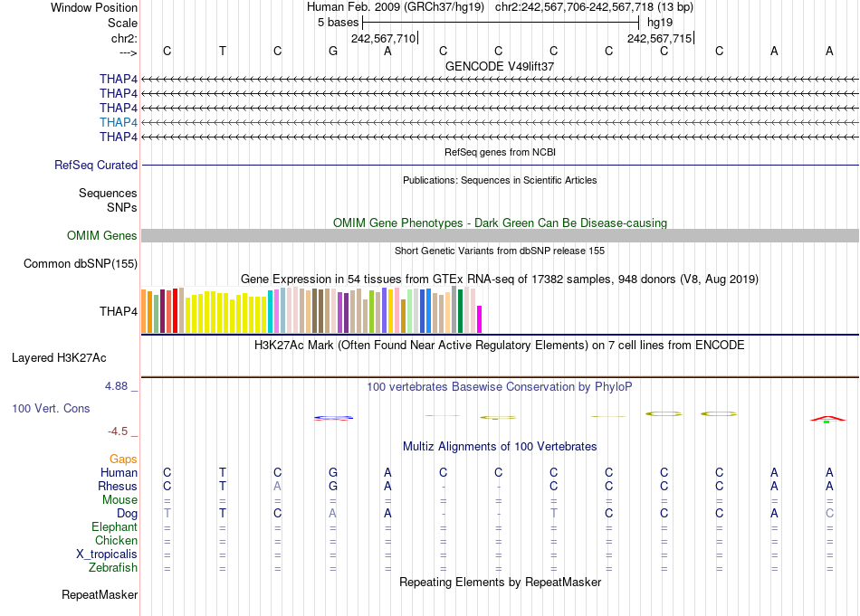Click the 'OMIM Genes' track label

[x=102, y=236]
